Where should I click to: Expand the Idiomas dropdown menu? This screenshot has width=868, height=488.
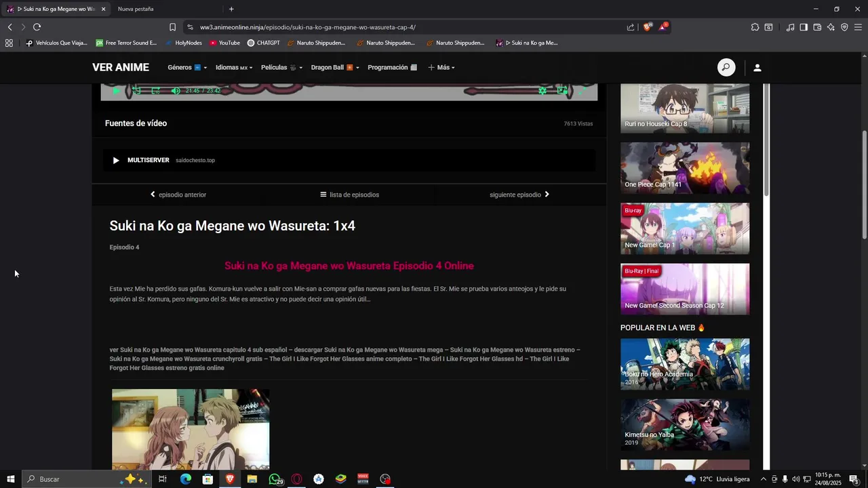(x=234, y=67)
